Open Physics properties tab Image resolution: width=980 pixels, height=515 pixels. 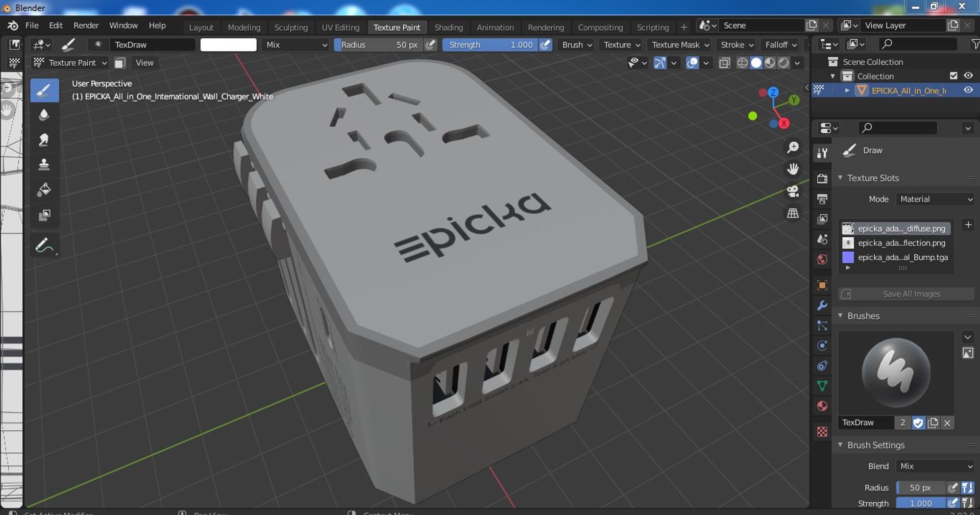coord(822,346)
